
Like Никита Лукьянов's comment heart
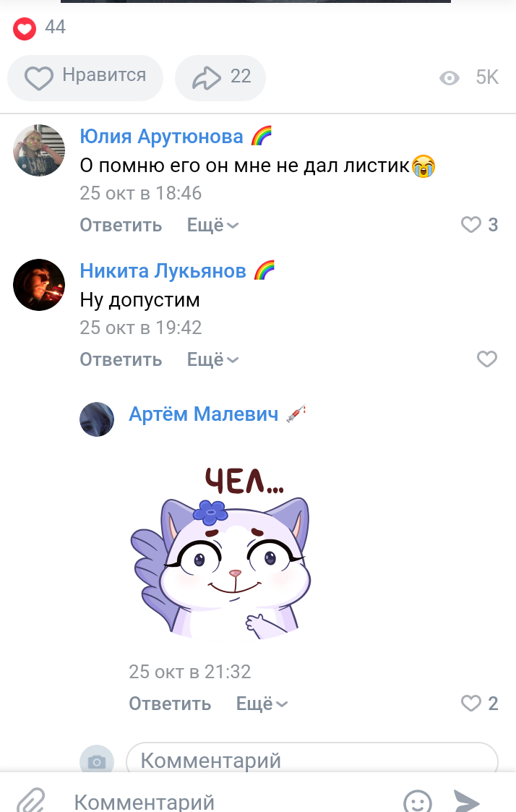[x=486, y=359]
